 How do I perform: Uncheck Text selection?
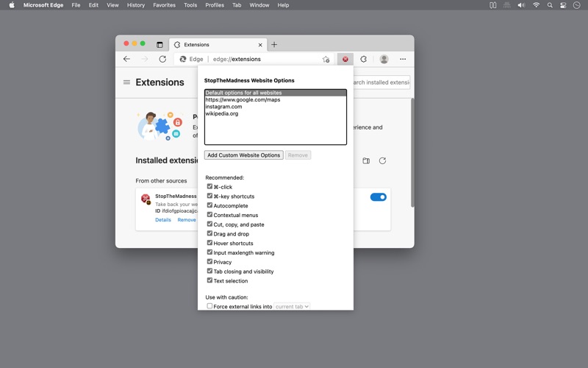pos(209,280)
